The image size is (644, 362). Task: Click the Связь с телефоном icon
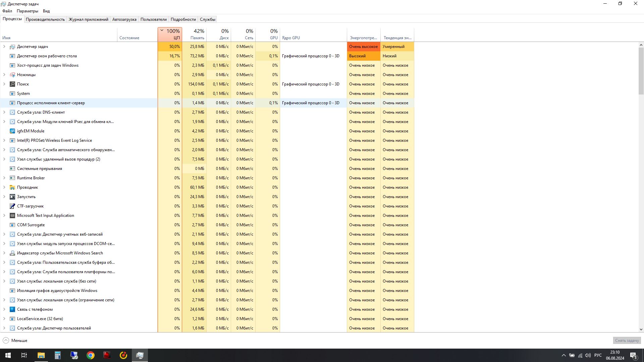coord(12,309)
